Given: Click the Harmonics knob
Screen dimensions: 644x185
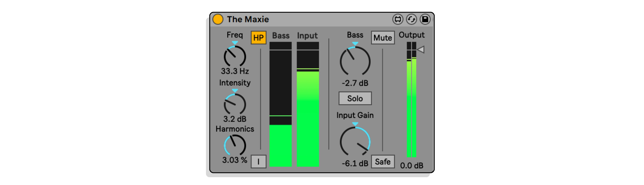Looking at the screenshot, I should (x=235, y=145).
